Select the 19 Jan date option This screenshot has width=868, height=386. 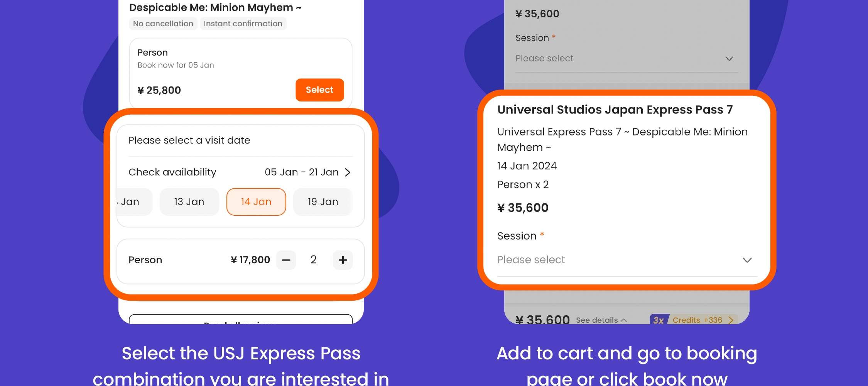pyautogui.click(x=323, y=201)
